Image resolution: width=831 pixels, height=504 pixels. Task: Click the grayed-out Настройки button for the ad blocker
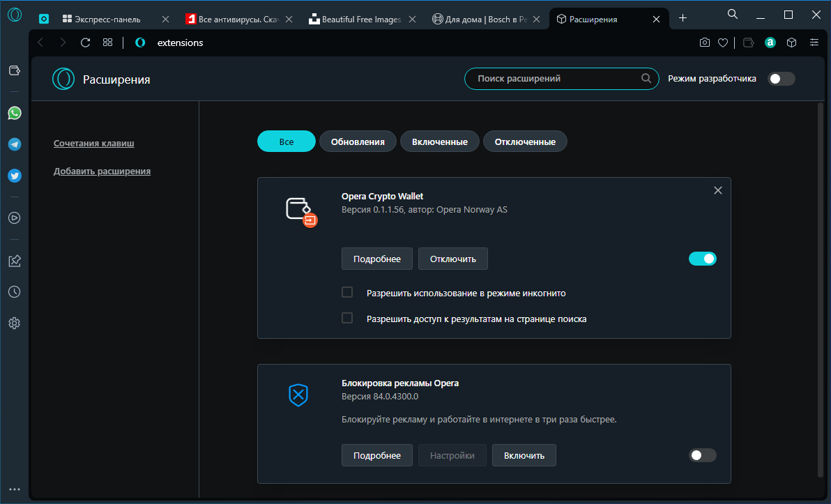[452, 455]
